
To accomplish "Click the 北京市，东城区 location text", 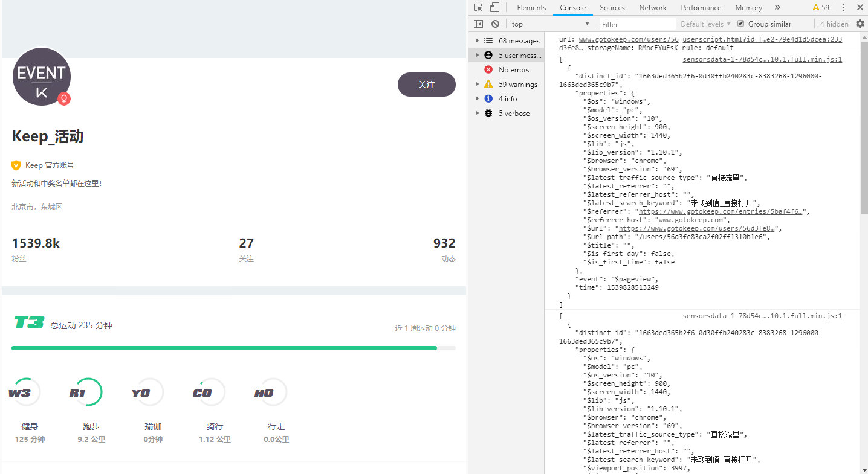I will coord(37,207).
